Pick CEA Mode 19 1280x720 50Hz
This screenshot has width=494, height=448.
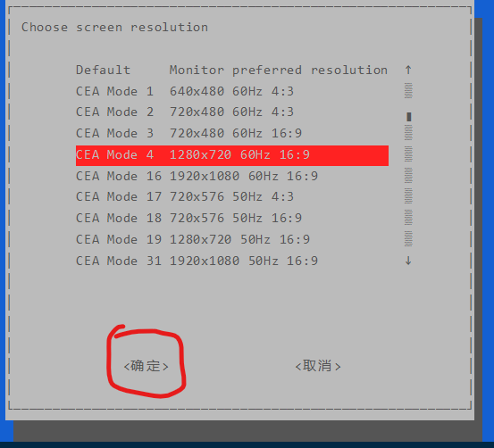tap(232, 239)
